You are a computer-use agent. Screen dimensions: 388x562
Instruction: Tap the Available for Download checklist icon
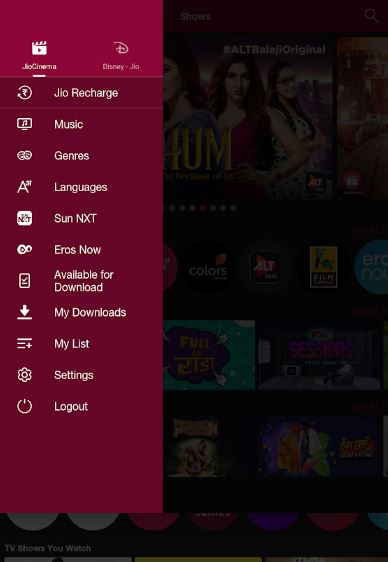click(24, 281)
